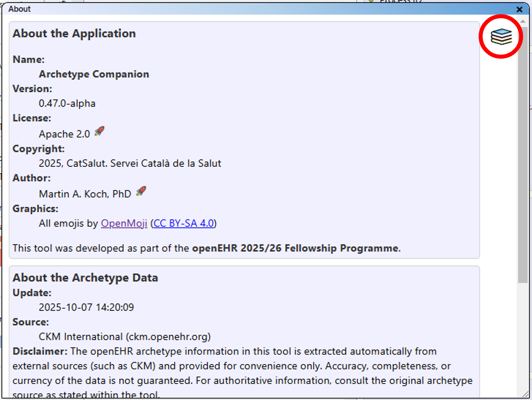
Task: Click the 'Apache 2.0' license text
Action: 64,134
